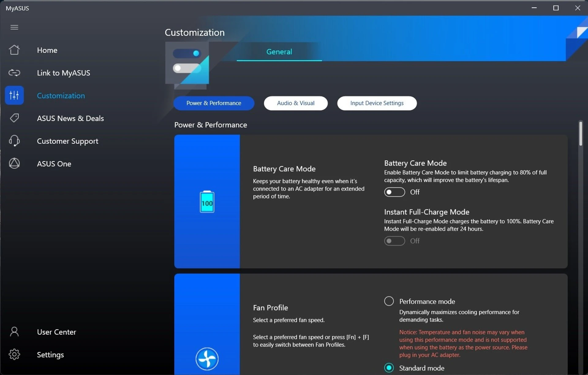Viewport: 588px width, 375px height.
Task: Open User Center
Action: [56, 332]
